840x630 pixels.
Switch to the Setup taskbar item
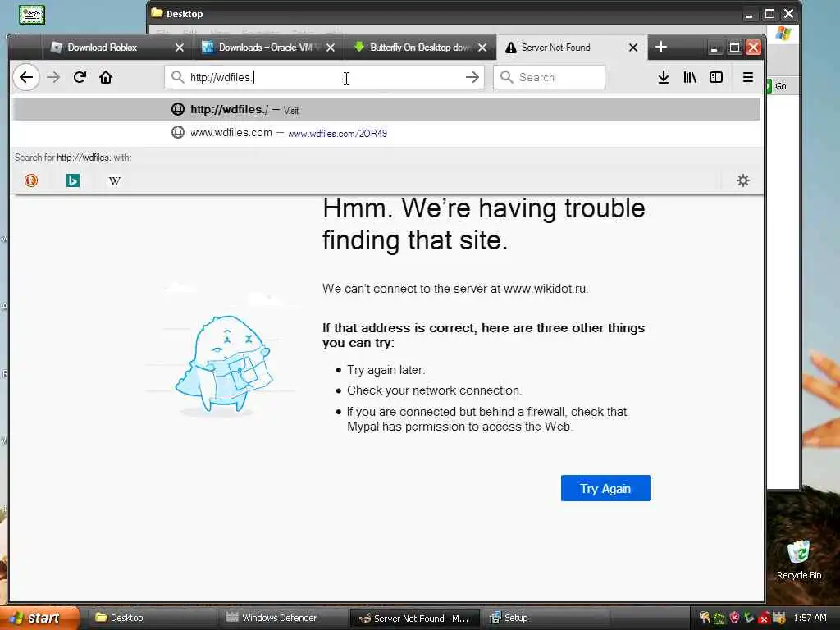click(x=546, y=618)
